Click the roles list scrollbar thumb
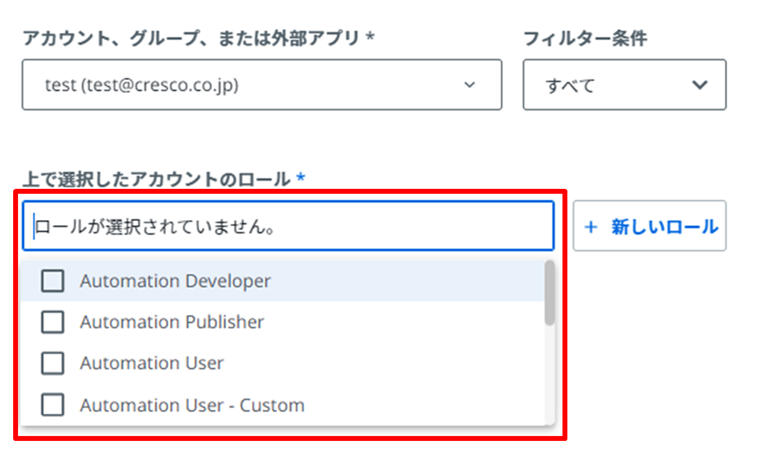 coord(549,293)
